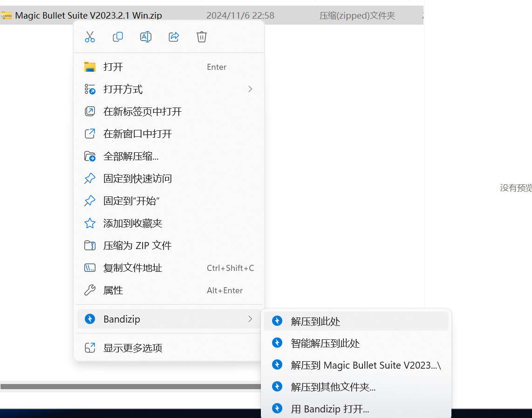Click the Bandizip icon beside 用 Bandizip 打开
This screenshot has height=418, width=532.
(277, 409)
